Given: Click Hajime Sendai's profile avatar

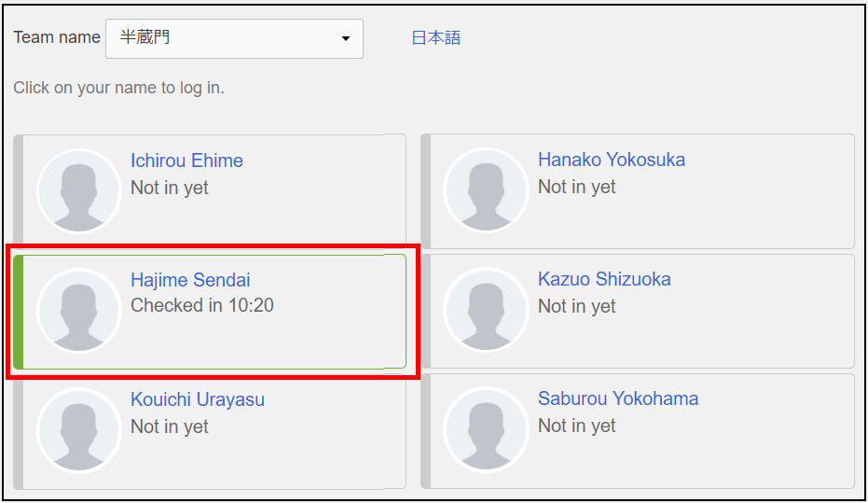Looking at the screenshot, I should pyautogui.click(x=79, y=310).
